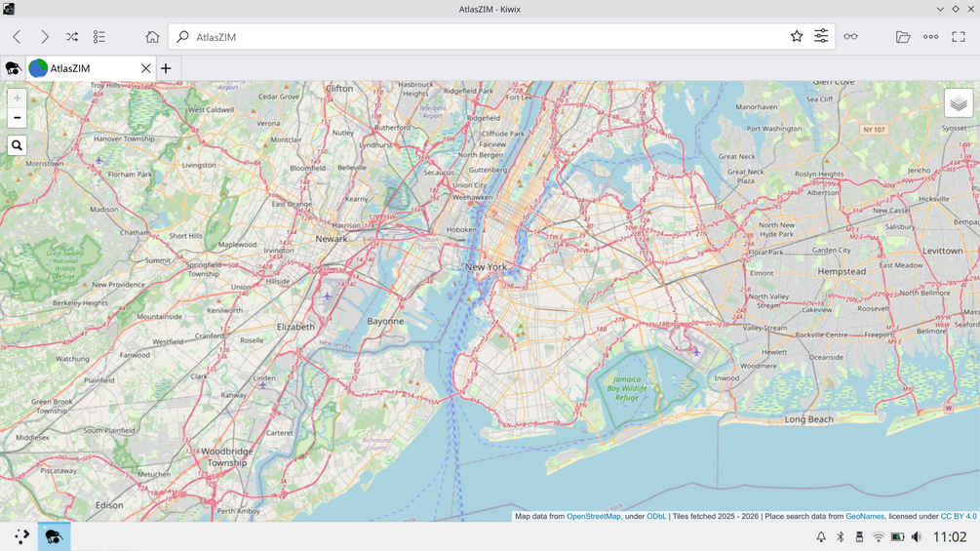The width and height of the screenshot is (980, 551).
Task: Open a random article
Action: click(72, 37)
